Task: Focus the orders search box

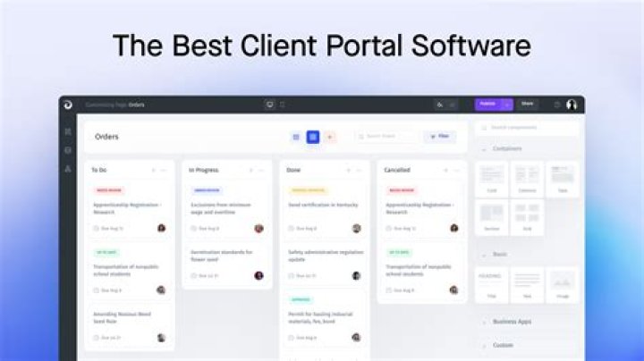Action: pos(386,137)
